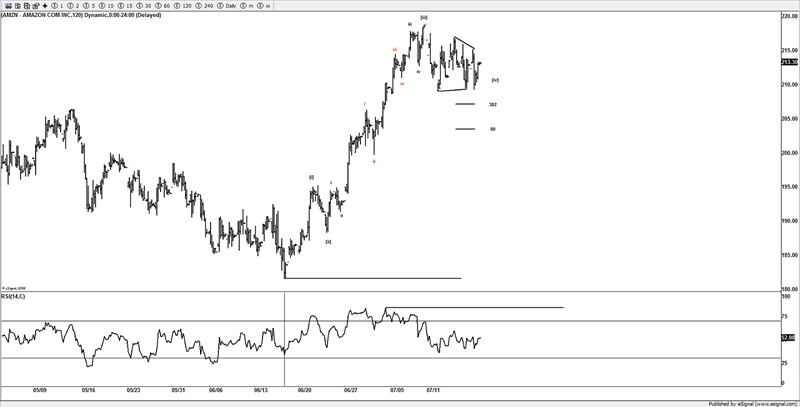Click the 382 Fibonacci retracement label
The image size is (800, 407).
click(x=493, y=105)
